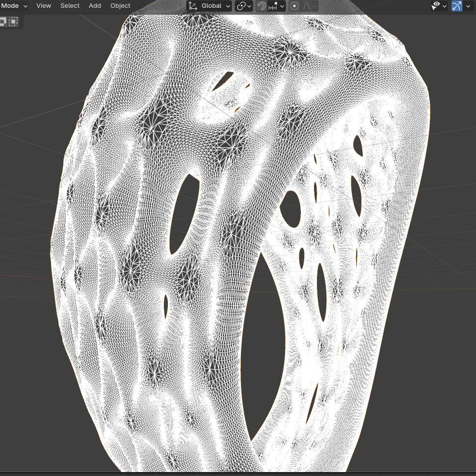Open the Select menu
This screenshot has width=476, height=476.
pyautogui.click(x=70, y=6)
